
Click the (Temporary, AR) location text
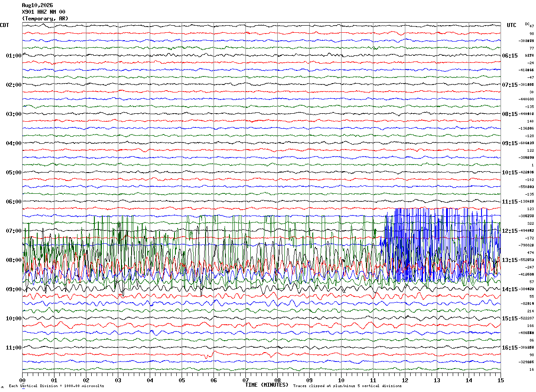click(x=45, y=19)
